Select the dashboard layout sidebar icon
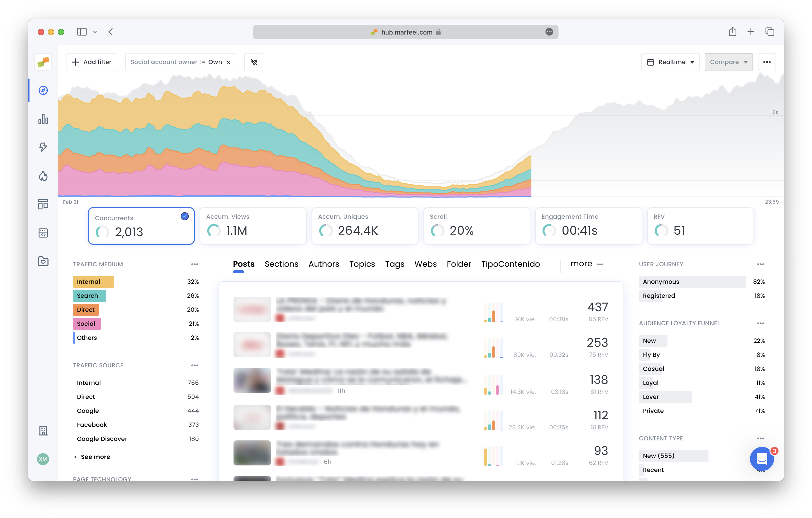The image size is (812, 518). click(x=43, y=204)
